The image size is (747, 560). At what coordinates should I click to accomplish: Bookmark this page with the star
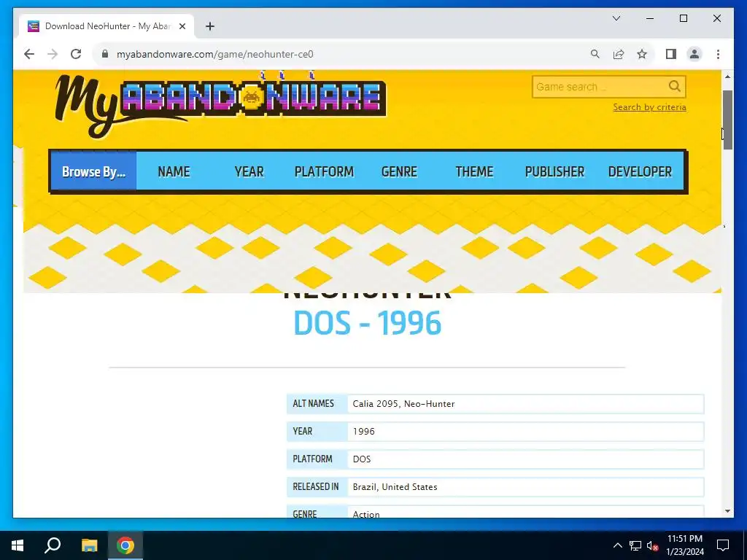642,54
